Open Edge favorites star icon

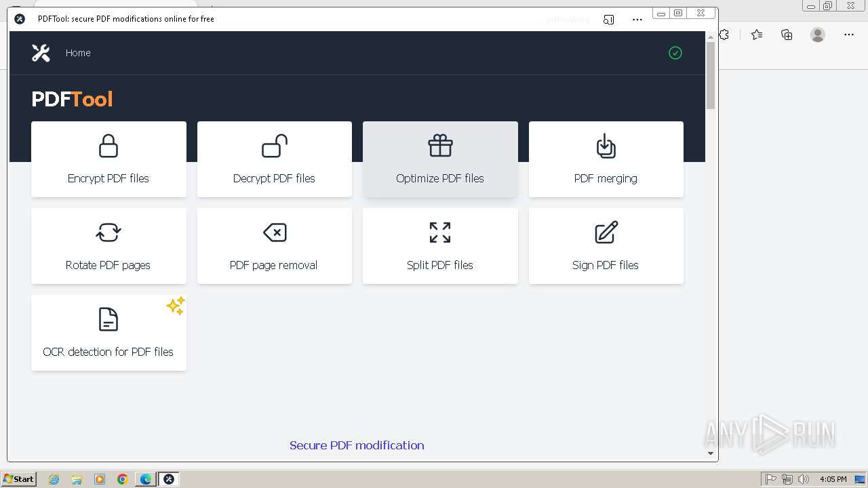point(757,35)
